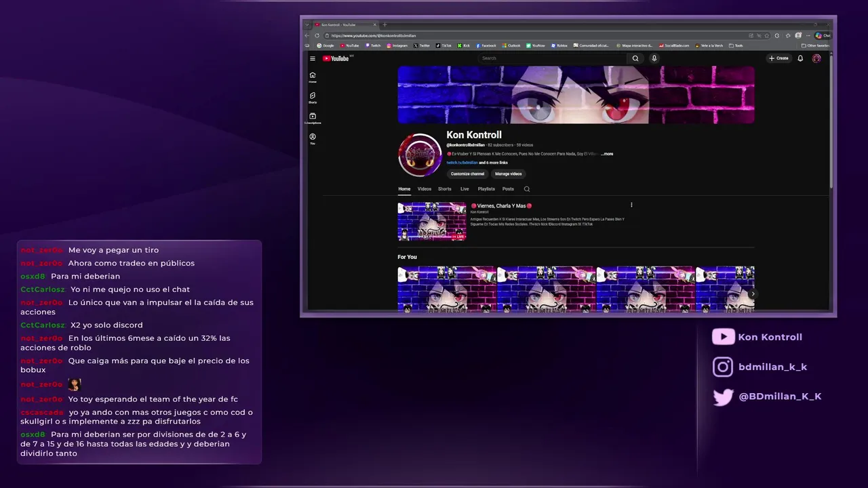
Task: Open the Instagram bookmark
Action: pyautogui.click(x=397, y=45)
